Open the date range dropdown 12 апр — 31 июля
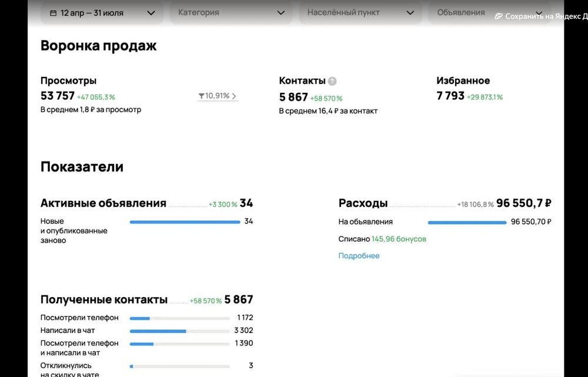 102,13
